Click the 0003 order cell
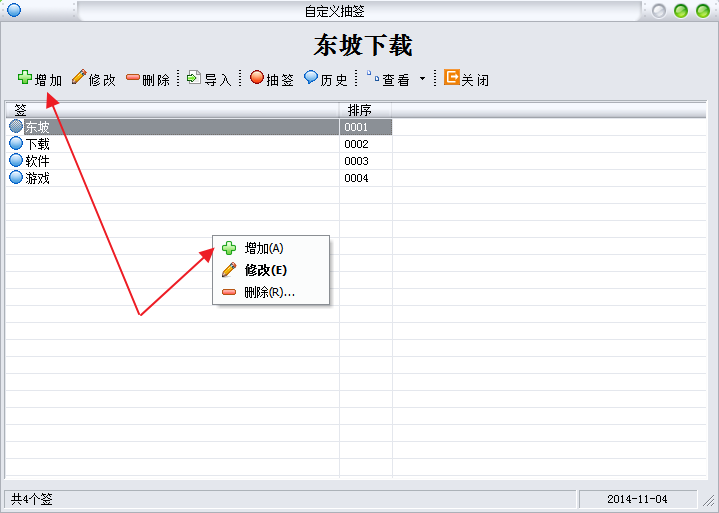This screenshot has height=513, width=719. [366, 161]
